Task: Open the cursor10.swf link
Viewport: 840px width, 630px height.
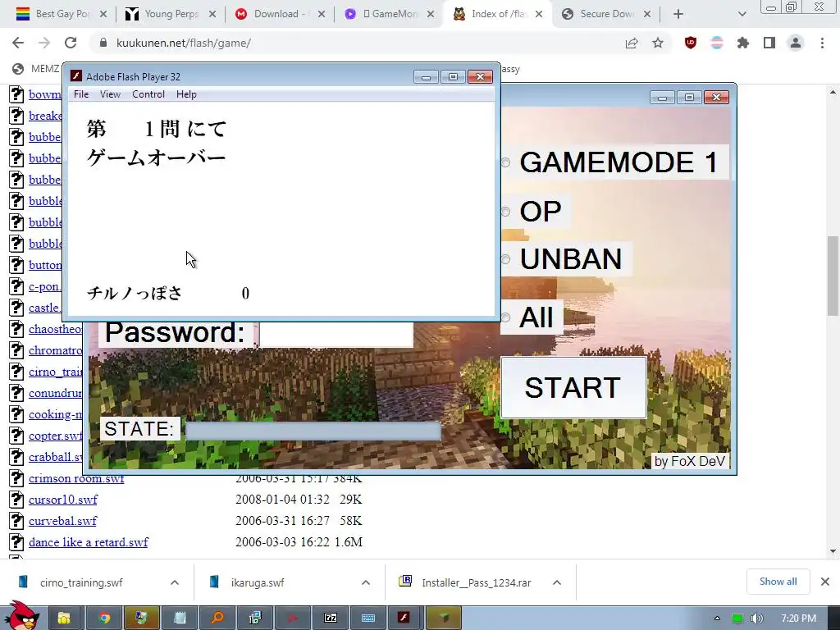Action: 63,500
